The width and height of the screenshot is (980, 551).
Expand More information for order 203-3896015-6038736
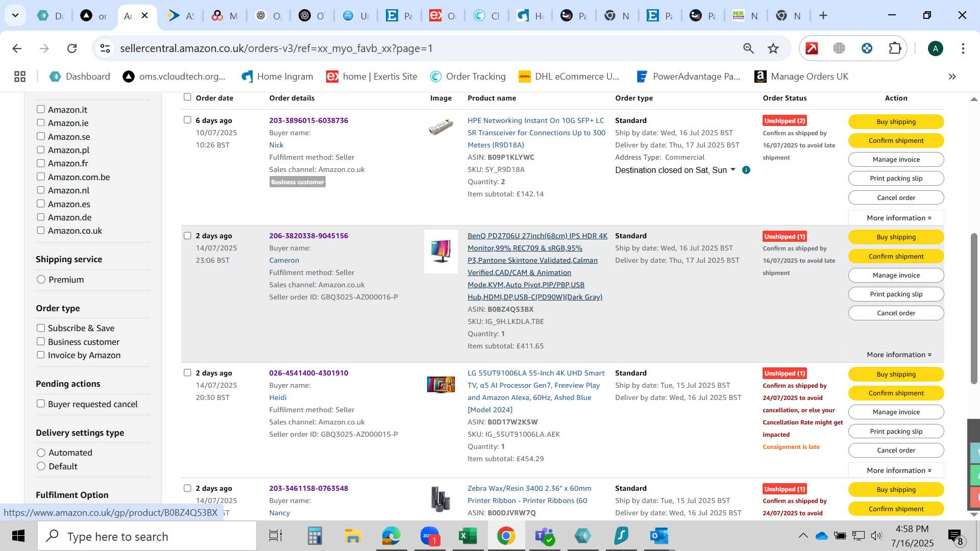tap(896, 218)
